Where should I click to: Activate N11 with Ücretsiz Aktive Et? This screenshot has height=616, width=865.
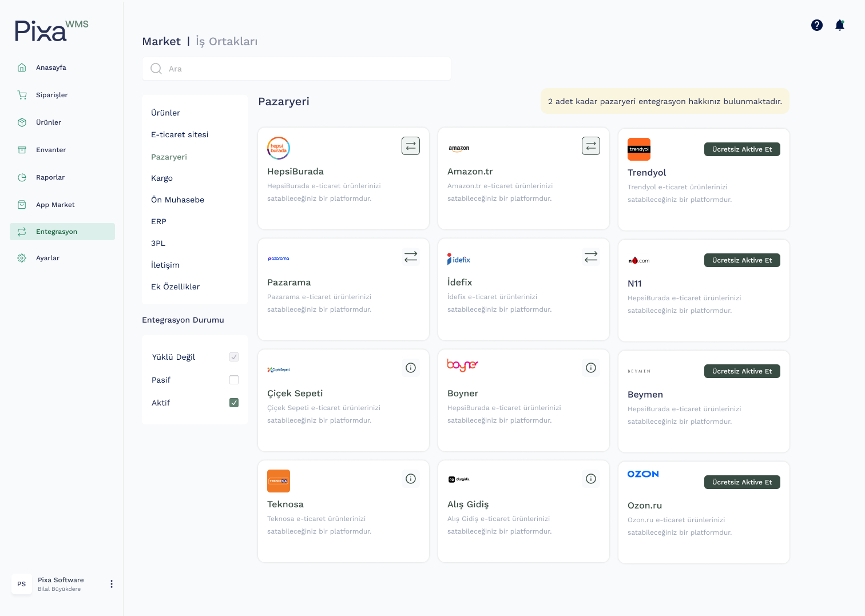[742, 260]
